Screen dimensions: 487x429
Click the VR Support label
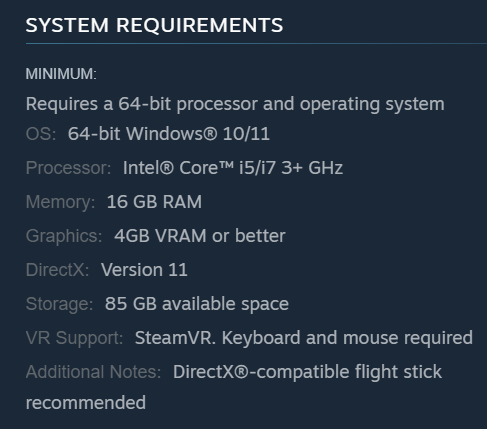tap(74, 338)
